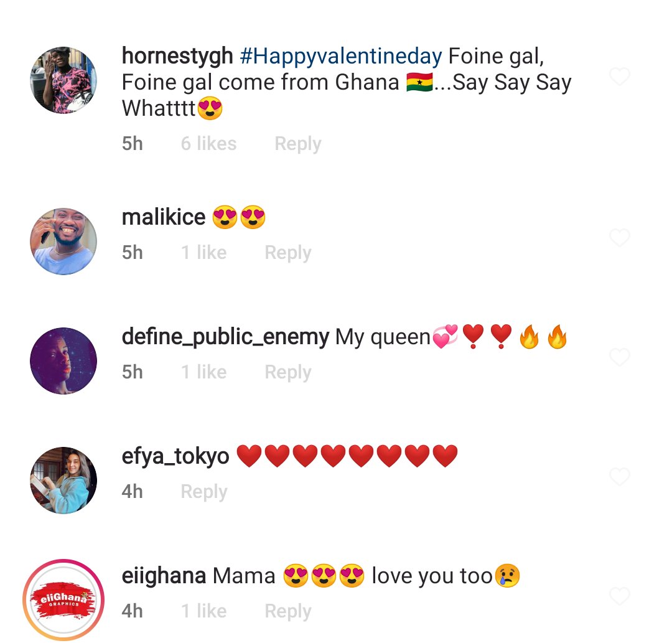Image resolution: width=672 pixels, height=643 pixels.
Task: View define_public_enemy's profile photo
Action: pyautogui.click(x=63, y=361)
